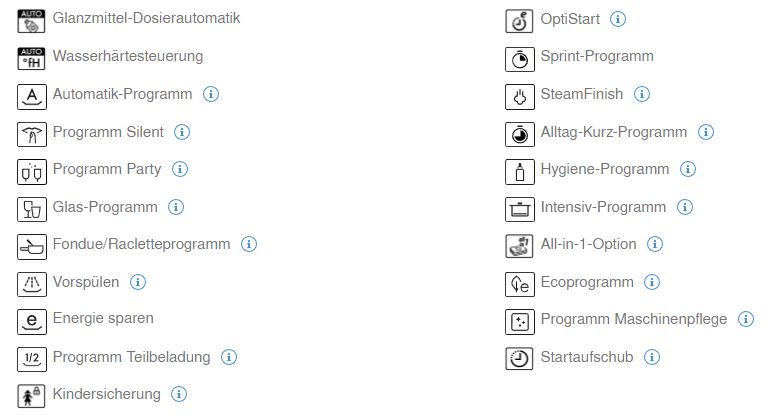Show the SteamFinish info
This screenshot has width=782, height=420.
(x=642, y=94)
